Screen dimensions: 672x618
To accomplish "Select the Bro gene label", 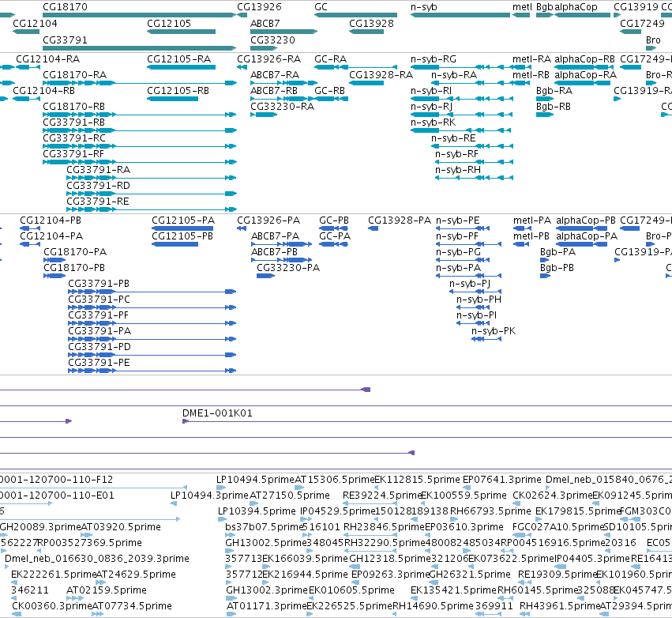I will [653, 40].
